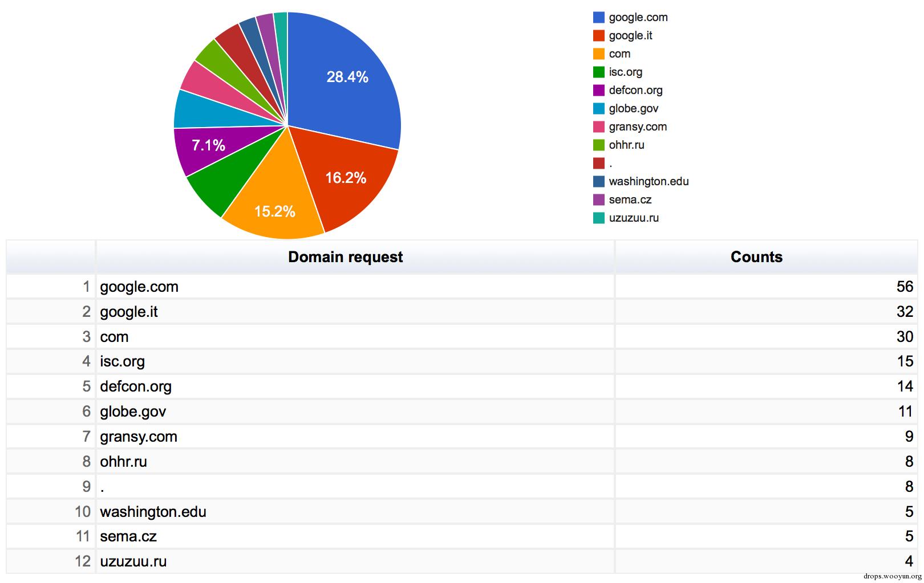The height and width of the screenshot is (583, 924).
Task: Click count 32 for google.it
Action: pyautogui.click(x=905, y=312)
